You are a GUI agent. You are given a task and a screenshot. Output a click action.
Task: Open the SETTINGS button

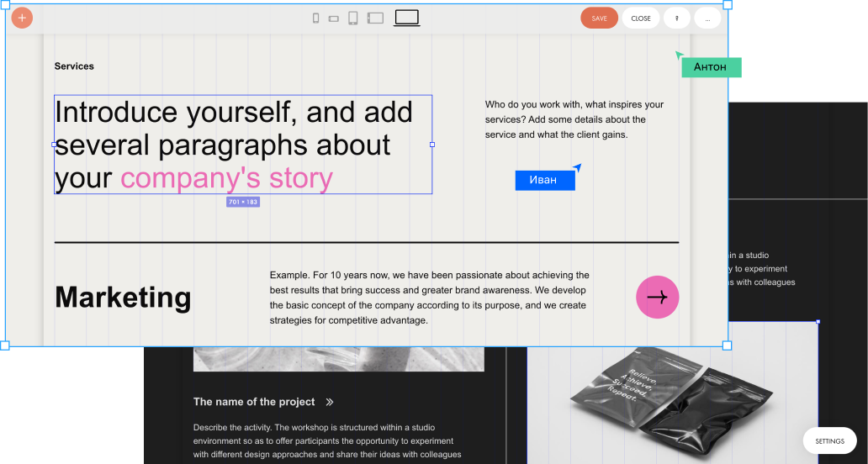click(x=829, y=440)
